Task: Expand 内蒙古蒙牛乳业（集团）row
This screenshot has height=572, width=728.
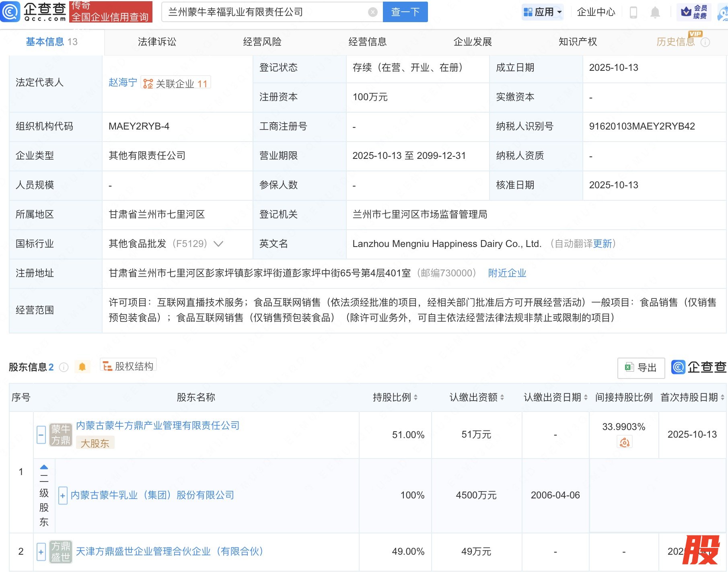Action: coord(63,496)
